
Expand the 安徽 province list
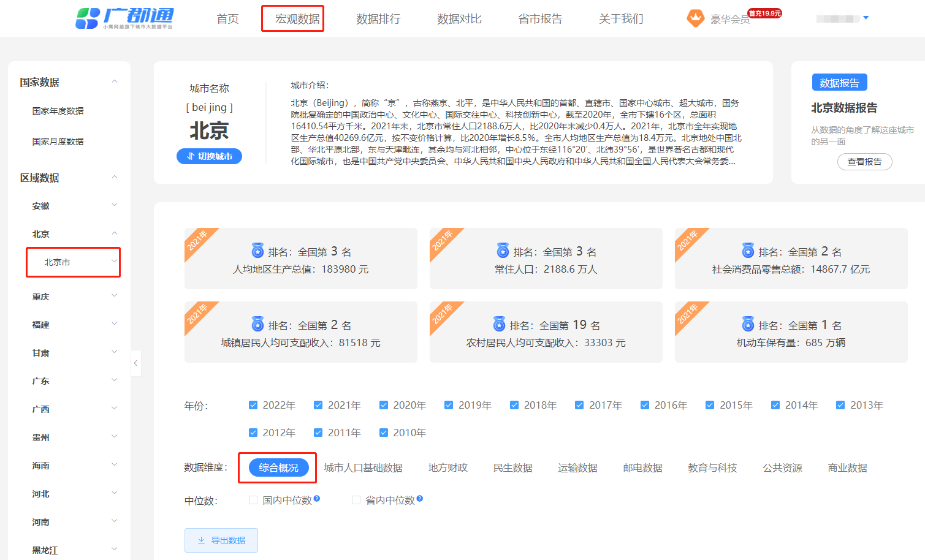click(x=114, y=205)
